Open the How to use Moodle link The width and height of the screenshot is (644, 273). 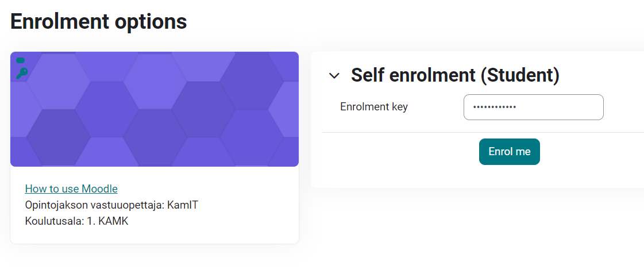pyautogui.click(x=71, y=189)
